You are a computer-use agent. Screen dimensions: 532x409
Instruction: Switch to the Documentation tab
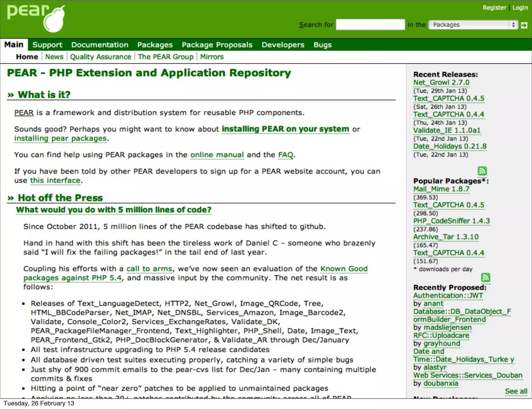pyautogui.click(x=100, y=45)
